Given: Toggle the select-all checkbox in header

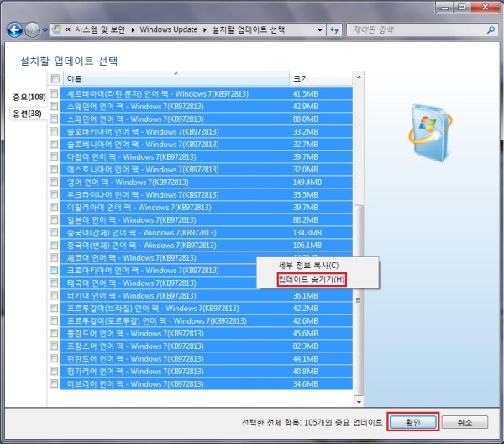Looking at the screenshot, I should (x=55, y=78).
